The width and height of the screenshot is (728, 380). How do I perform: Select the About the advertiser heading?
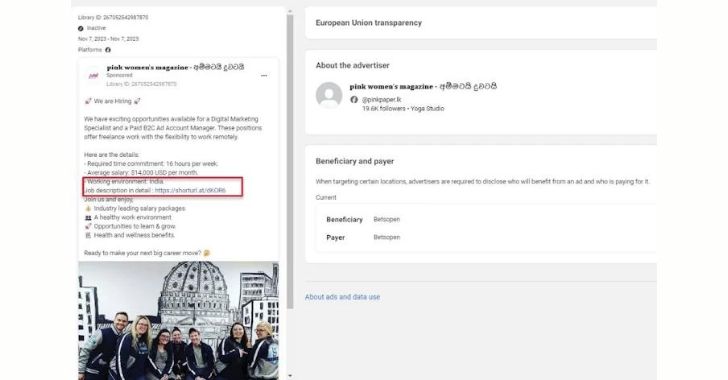click(x=352, y=66)
